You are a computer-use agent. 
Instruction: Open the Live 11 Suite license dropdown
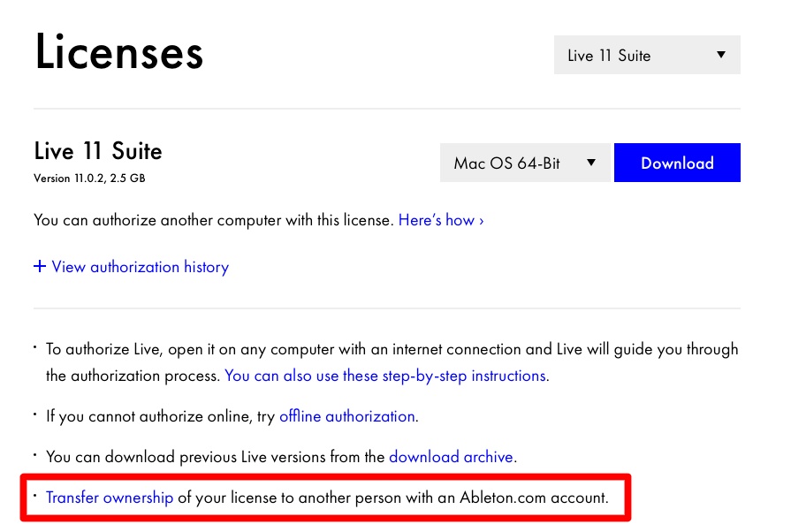[646, 55]
